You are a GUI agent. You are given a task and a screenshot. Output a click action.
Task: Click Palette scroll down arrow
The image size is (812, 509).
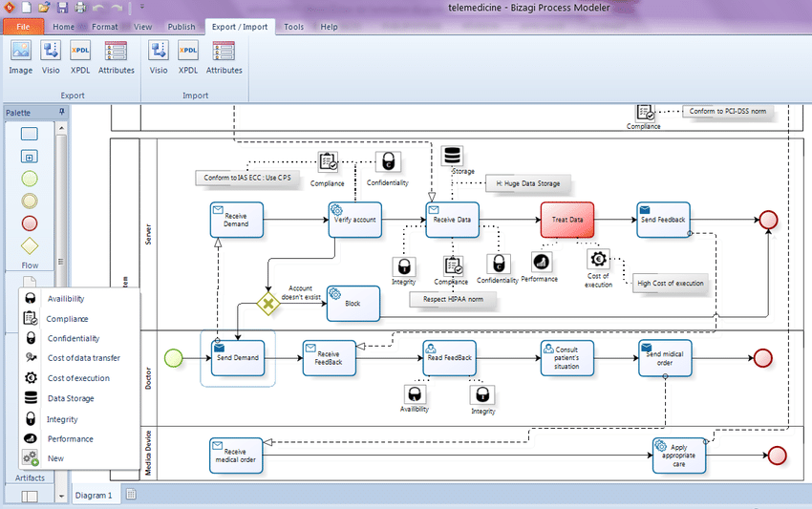62,496
